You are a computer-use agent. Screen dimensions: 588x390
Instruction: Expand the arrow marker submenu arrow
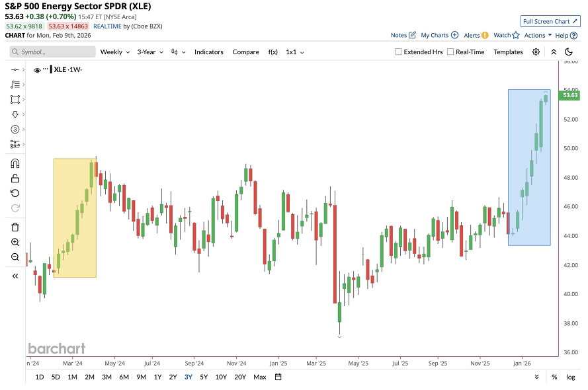click(23, 114)
